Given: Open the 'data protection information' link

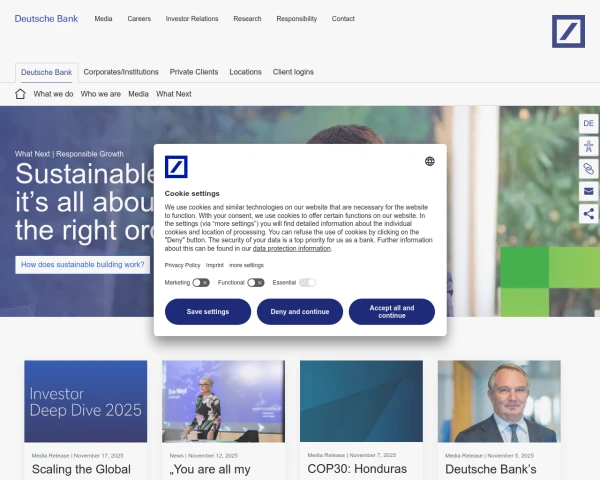Looking at the screenshot, I should [x=292, y=248].
